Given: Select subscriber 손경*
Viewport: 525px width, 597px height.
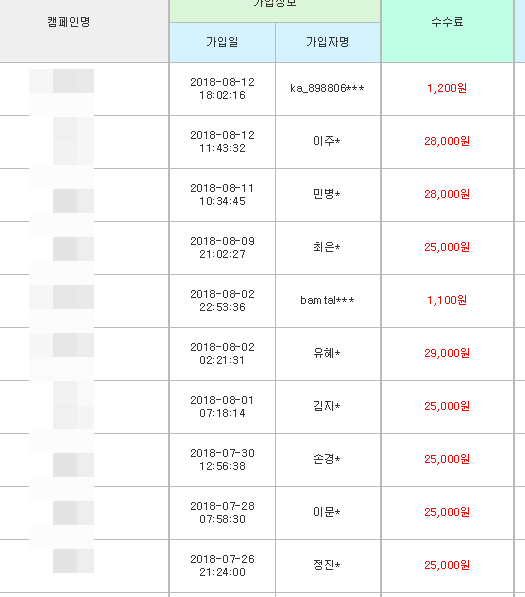Looking at the screenshot, I should 327,459.
